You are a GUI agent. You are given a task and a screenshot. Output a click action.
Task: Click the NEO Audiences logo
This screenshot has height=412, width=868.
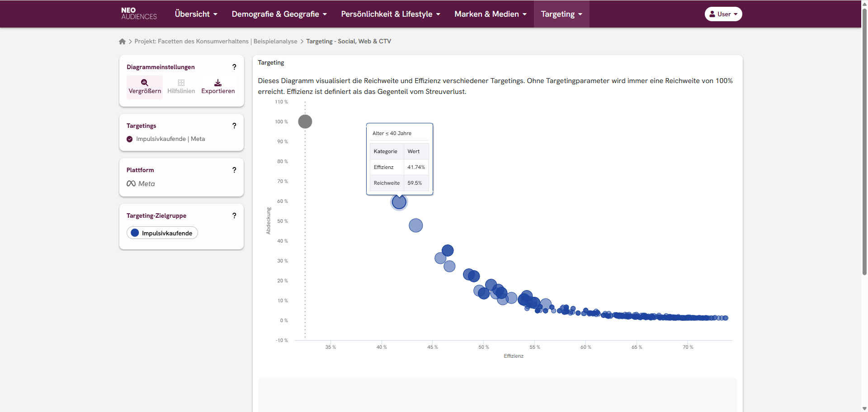[x=139, y=14]
